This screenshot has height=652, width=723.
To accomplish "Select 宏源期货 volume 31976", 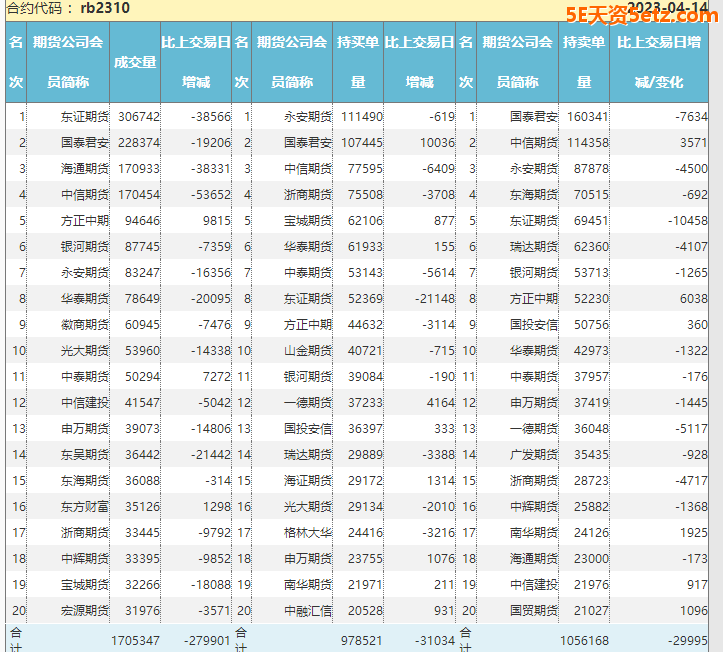I will [x=142, y=611].
